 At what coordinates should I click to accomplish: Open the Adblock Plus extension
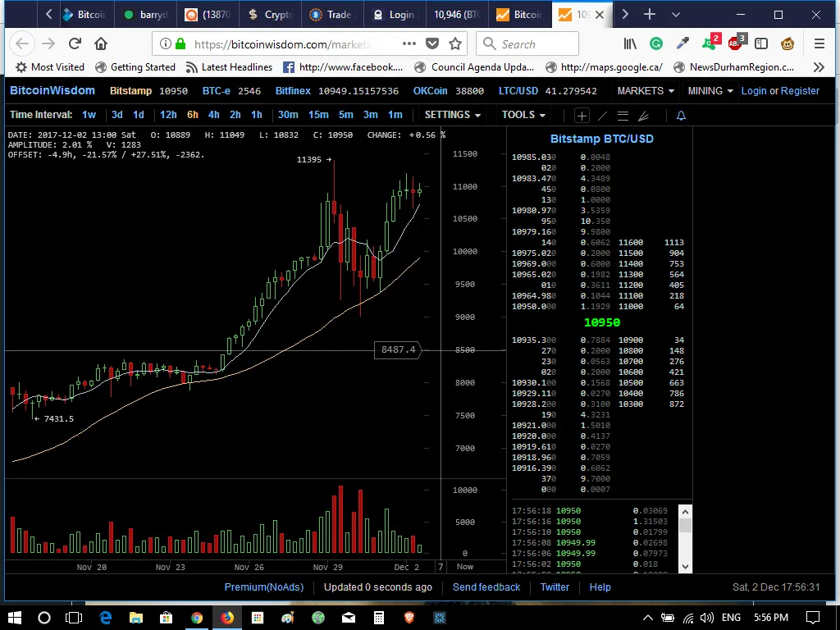[x=736, y=43]
